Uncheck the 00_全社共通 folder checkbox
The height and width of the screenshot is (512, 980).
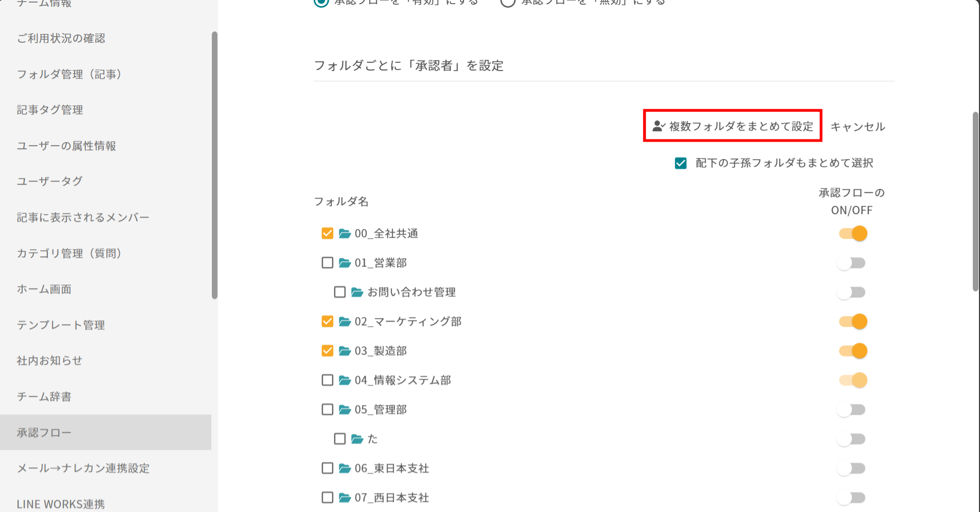(x=328, y=234)
